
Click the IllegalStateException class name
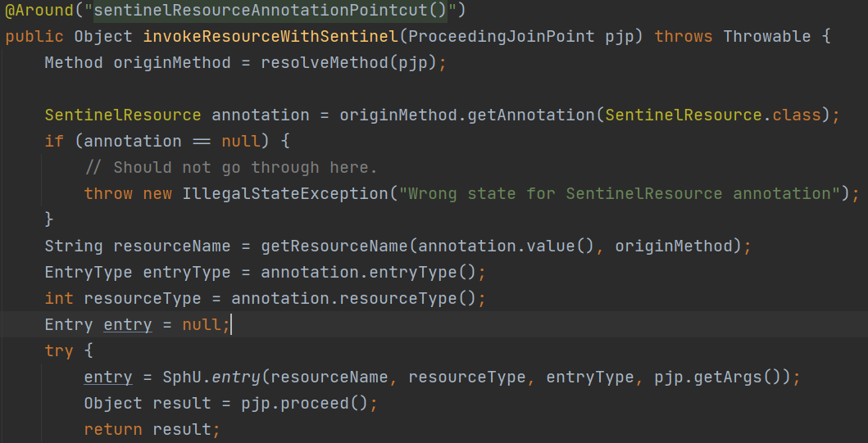coord(284,194)
